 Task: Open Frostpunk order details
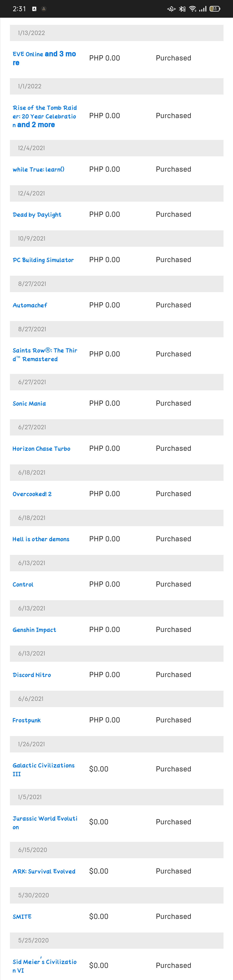pos(27,720)
